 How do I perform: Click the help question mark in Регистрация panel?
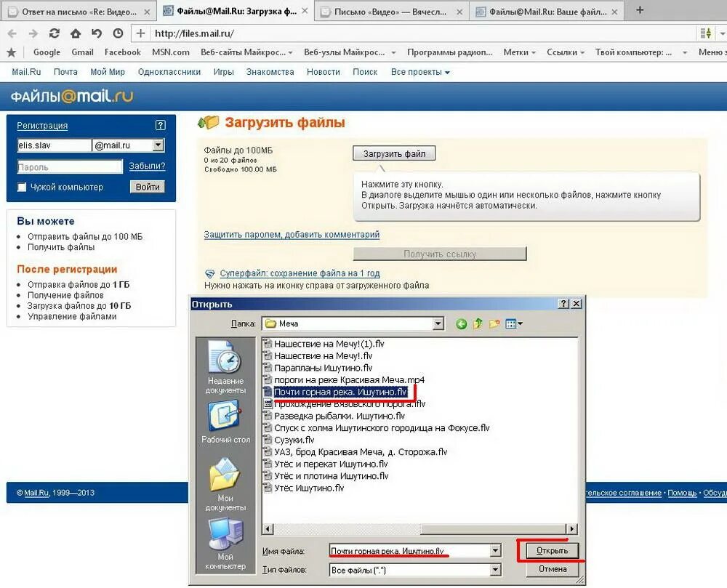point(161,125)
